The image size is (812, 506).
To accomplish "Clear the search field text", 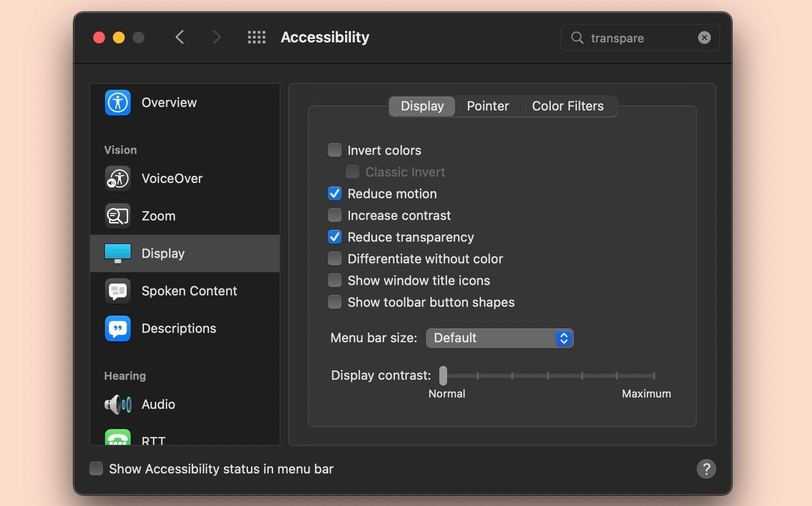I will [705, 37].
